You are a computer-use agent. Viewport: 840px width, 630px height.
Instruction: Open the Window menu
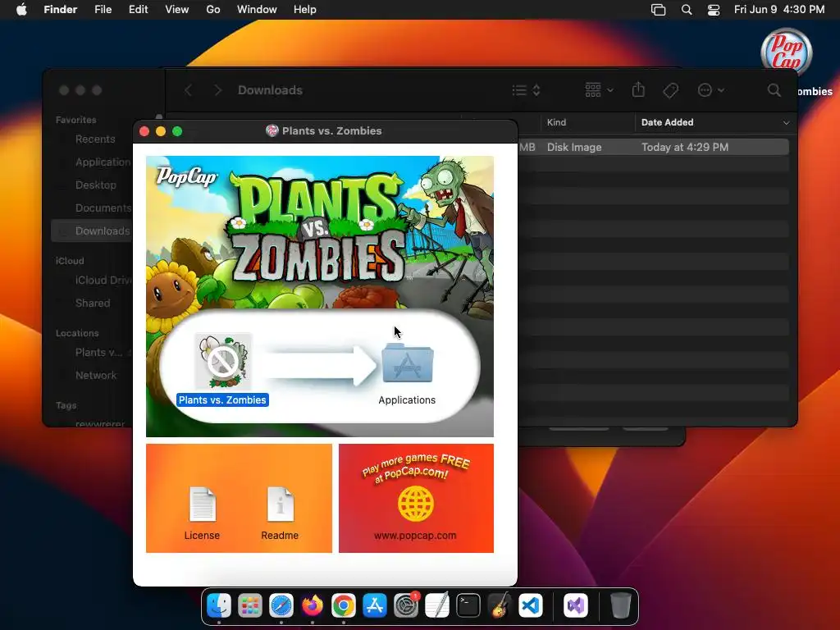[x=257, y=10]
